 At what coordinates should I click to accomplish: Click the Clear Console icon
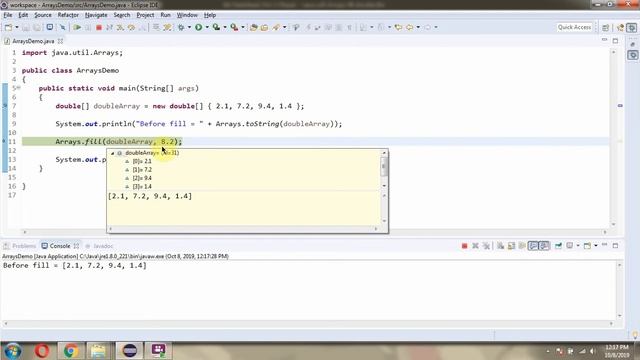click(500, 246)
